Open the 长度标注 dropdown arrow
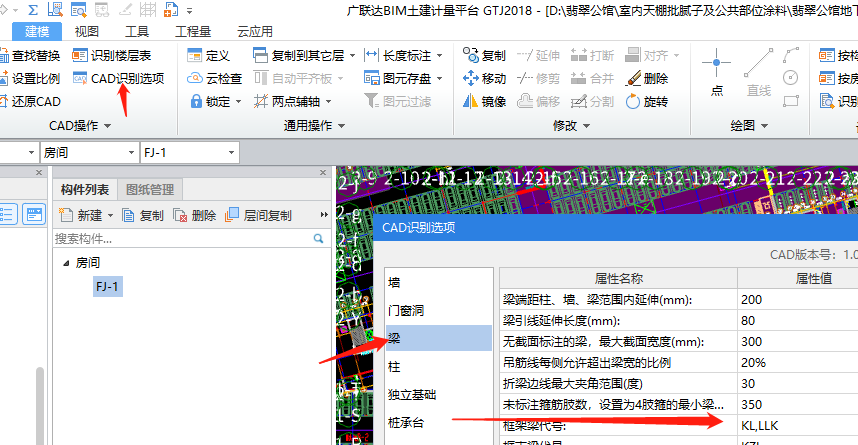 (x=439, y=56)
